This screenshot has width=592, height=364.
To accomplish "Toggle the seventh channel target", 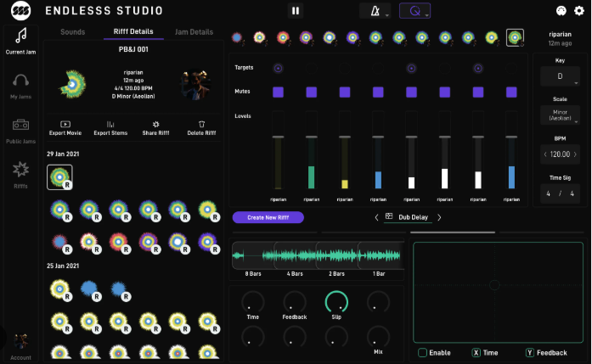I will pos(478,68).
